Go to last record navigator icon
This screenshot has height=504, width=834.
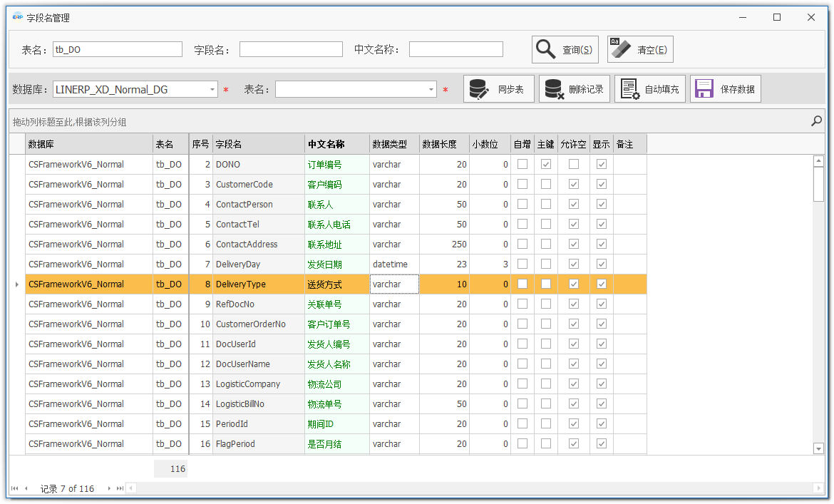(120, 488)
